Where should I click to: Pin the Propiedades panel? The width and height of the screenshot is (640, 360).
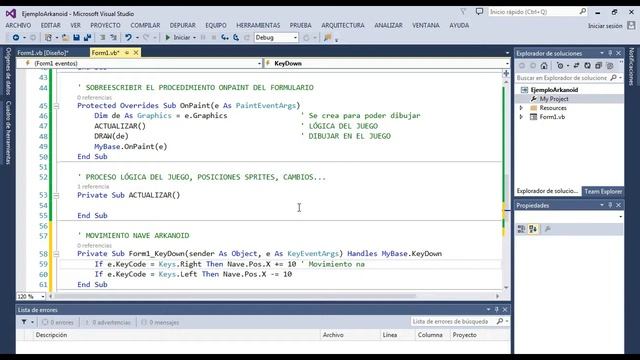coord(610,205)
